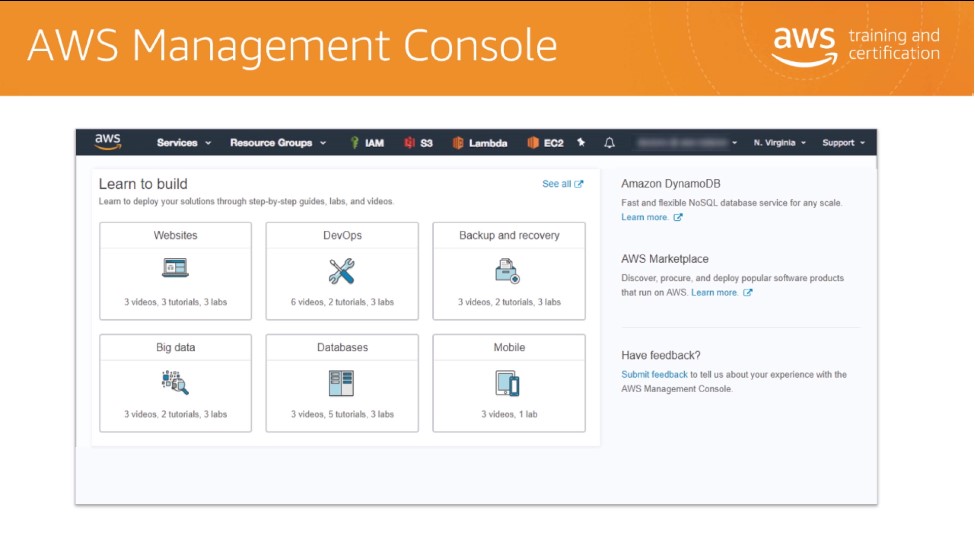975x547 pixels.
Task: Open the Mobile tutorial card
Action: [x=509, y=383]
